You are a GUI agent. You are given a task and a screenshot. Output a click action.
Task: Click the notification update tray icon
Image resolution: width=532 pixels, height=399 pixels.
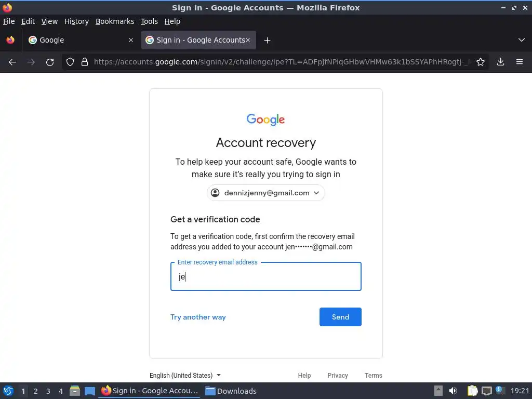point(499,390)
